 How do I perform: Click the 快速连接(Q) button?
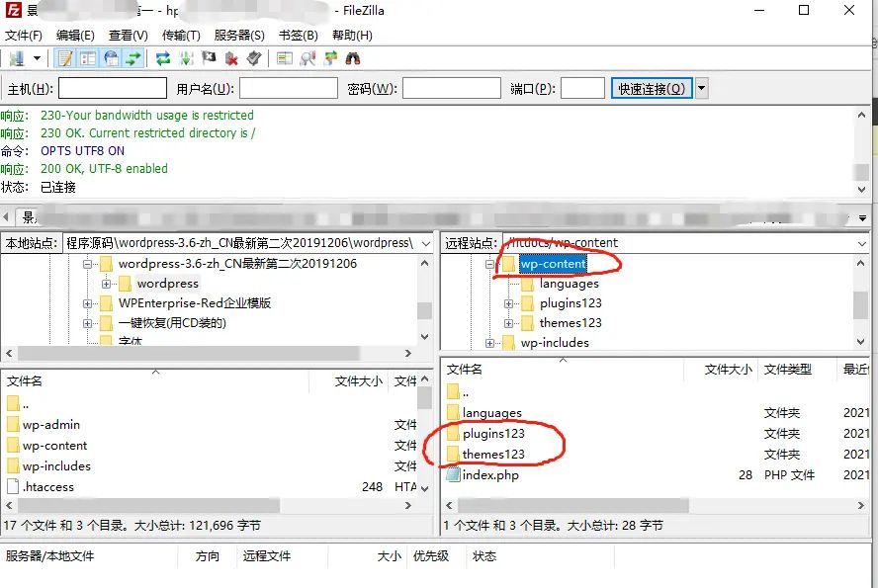coord(652,88)
